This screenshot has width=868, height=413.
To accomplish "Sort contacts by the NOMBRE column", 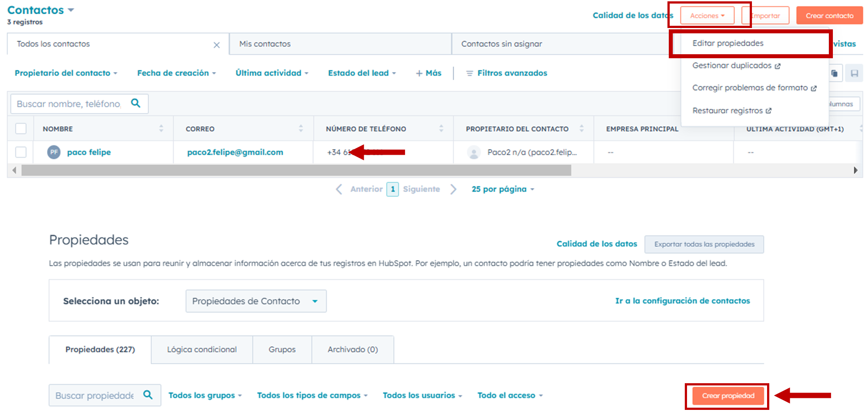I will [x=161, y=128].
